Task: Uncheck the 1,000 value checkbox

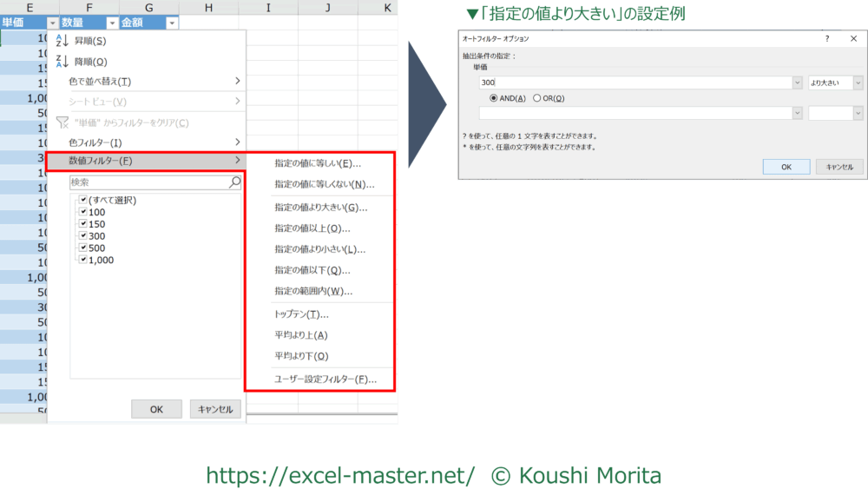Action: [x=83, y=260]
